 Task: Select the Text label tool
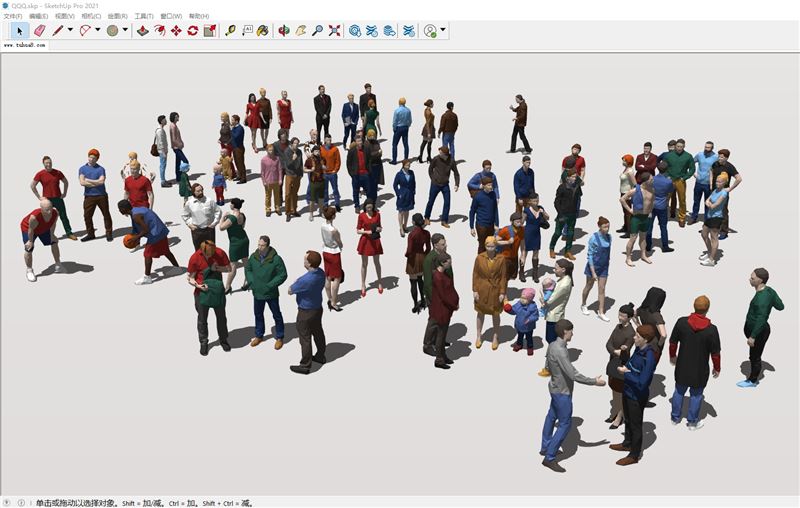point(247,31)
